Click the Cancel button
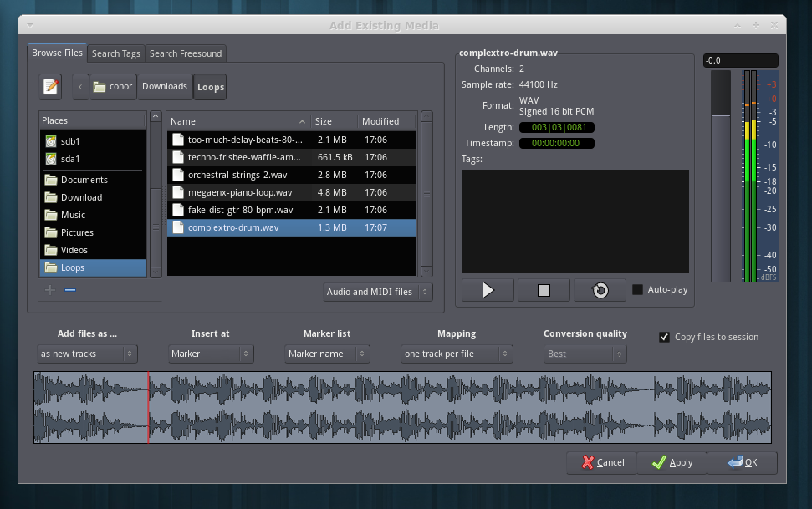 click(x=601, y=462)
